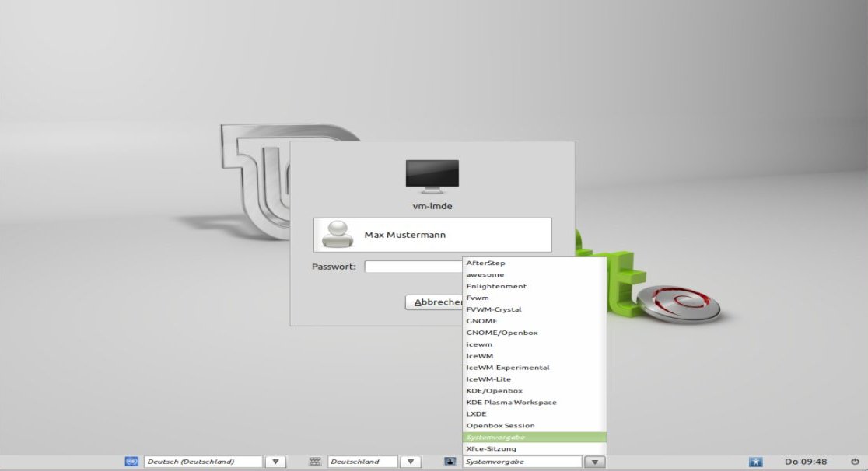Open the Deutschland keyboard layout combo box
This screenshot has height=471, width=868.
[362, 461]
